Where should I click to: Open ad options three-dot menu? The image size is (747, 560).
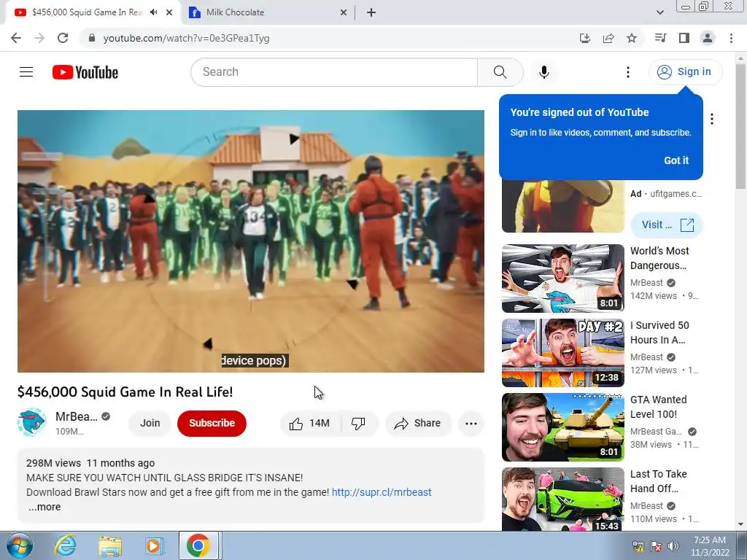click(712, 119)
